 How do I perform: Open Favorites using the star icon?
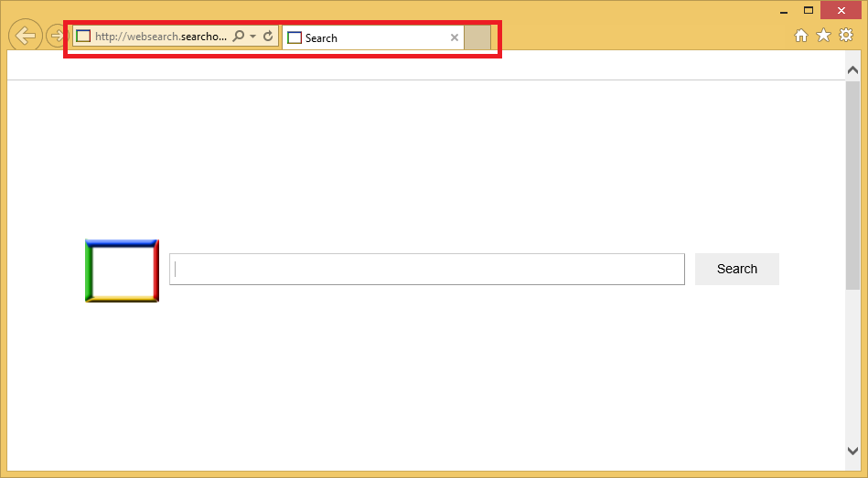pos(823,36)
